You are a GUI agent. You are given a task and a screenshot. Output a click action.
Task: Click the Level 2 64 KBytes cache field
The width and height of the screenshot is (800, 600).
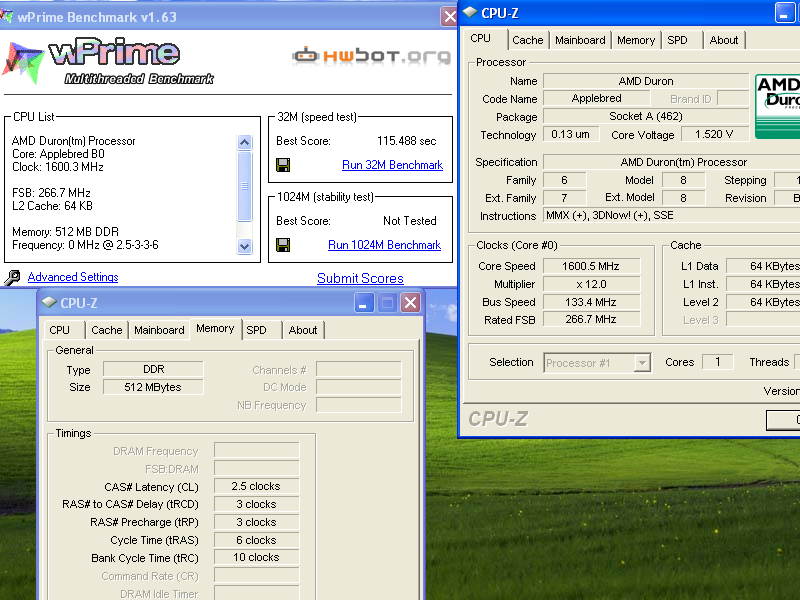coord(763,302)
